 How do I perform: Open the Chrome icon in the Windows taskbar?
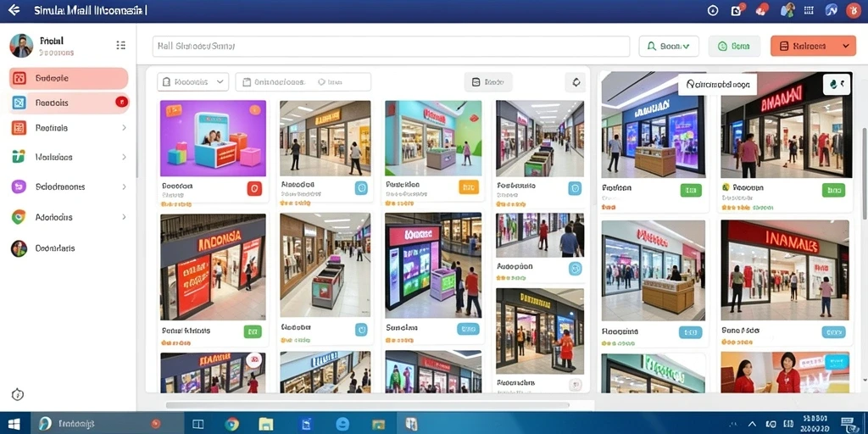click(x=232, y=424)
